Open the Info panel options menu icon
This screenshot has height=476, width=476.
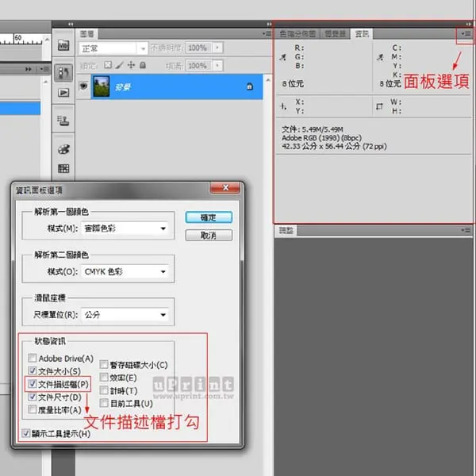point(466,33)
